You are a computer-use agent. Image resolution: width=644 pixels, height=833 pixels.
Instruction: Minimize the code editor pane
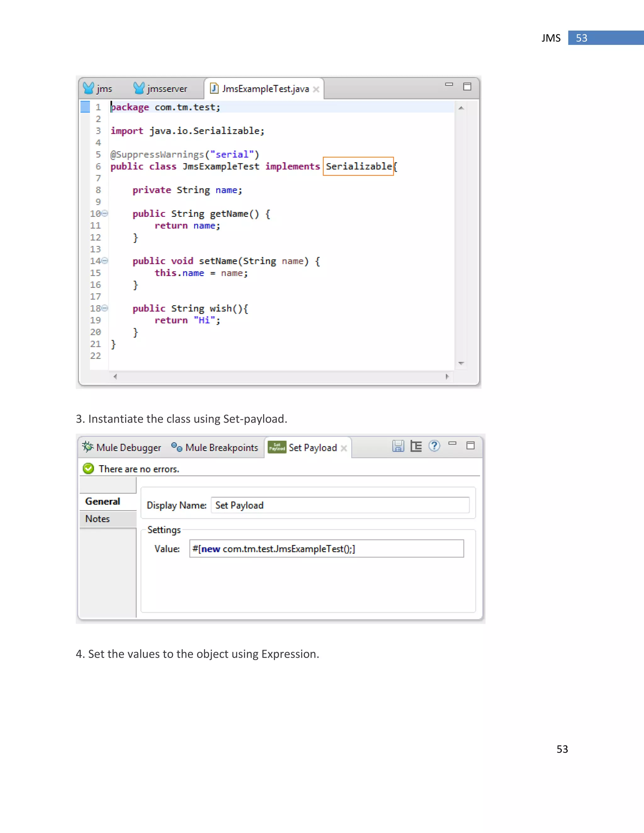[x=449, y=84]
